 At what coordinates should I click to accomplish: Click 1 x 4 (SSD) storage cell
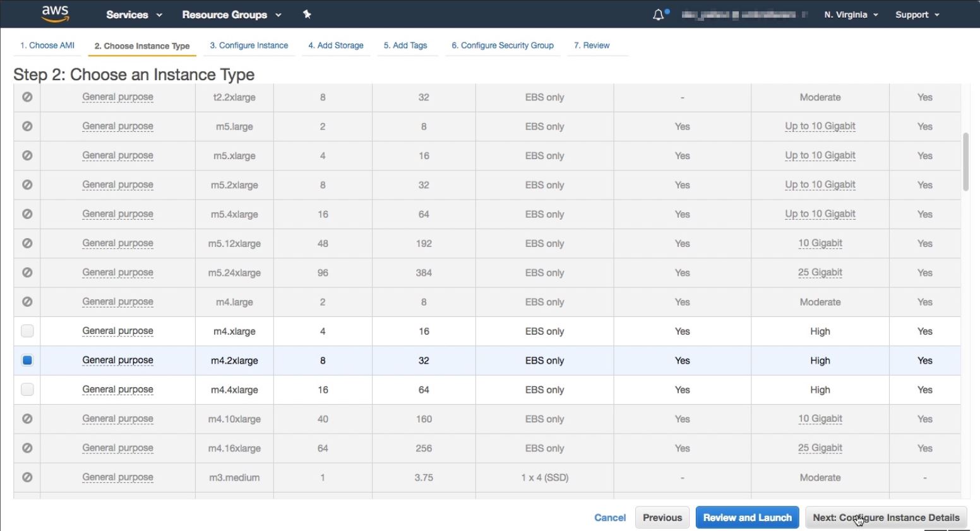coord(545,477)
